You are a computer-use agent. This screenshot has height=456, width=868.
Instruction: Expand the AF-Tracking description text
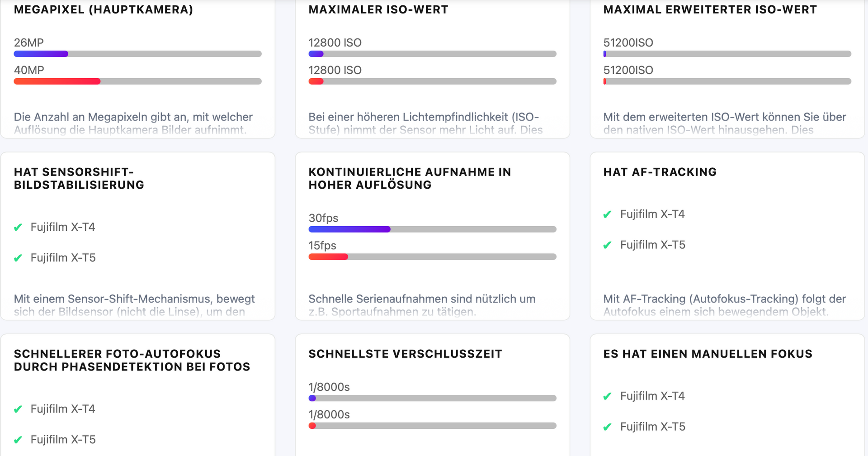[724, 305]
